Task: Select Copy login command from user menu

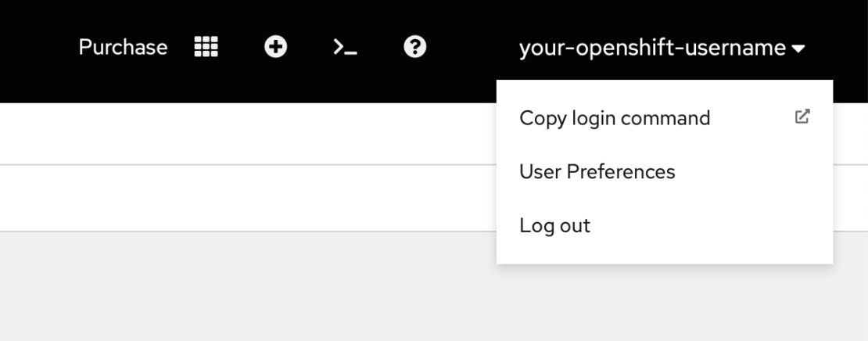Action: [615, 118]
